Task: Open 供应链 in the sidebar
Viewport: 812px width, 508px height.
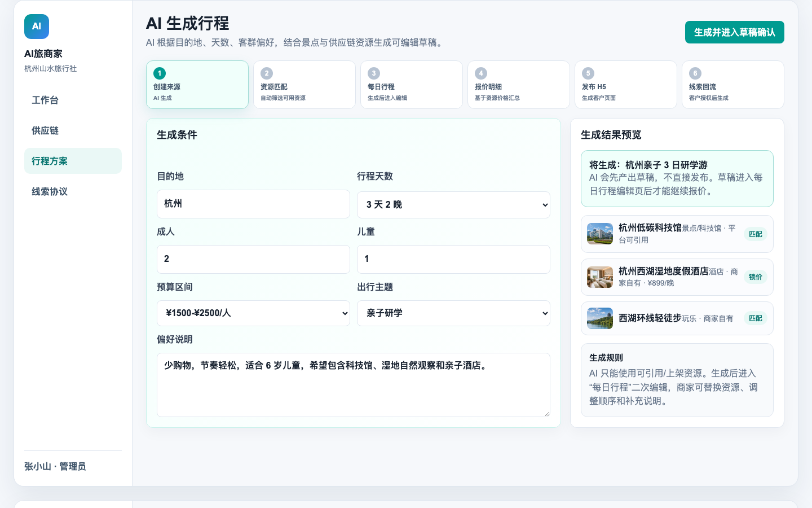Action: click(73, 130)
